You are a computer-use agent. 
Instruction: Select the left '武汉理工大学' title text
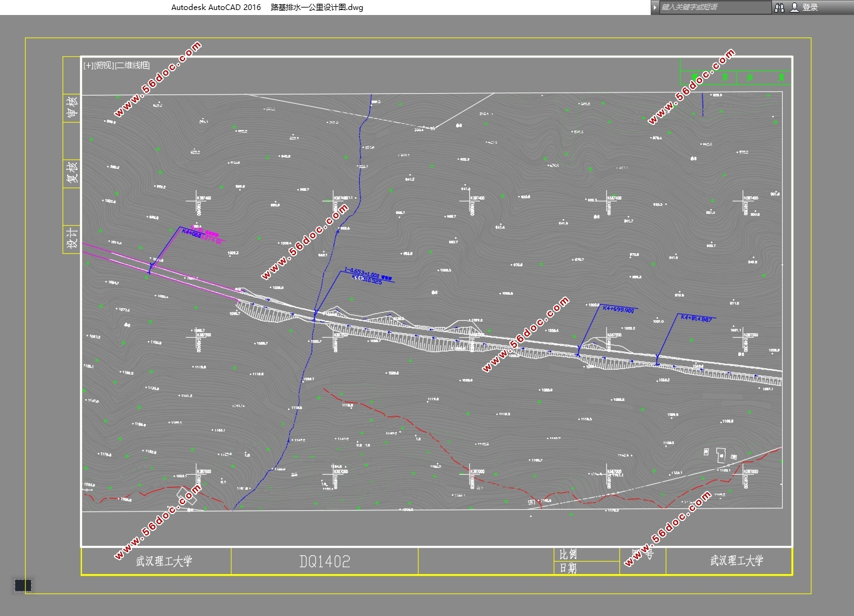click(164, 562)
